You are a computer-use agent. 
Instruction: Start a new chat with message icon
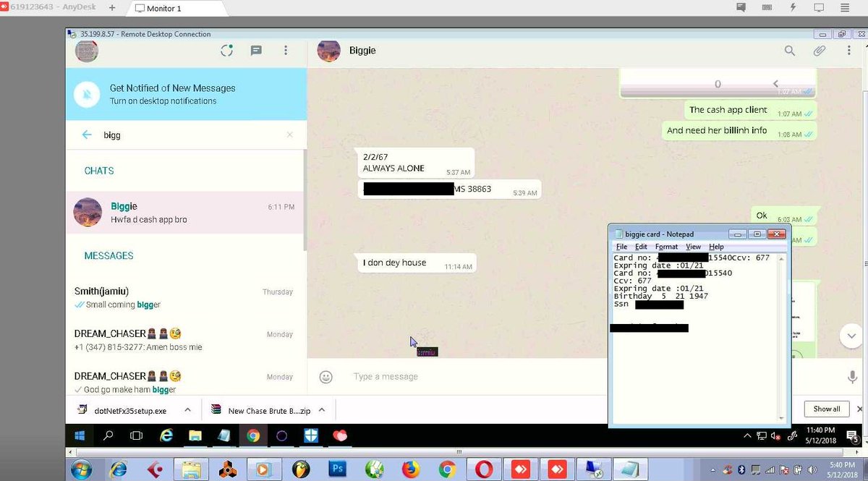pos(256,51)
